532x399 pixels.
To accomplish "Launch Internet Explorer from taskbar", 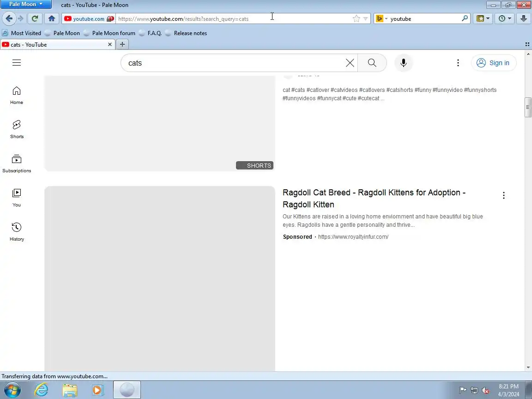I will pyautogui.click(x=42, y=390).
